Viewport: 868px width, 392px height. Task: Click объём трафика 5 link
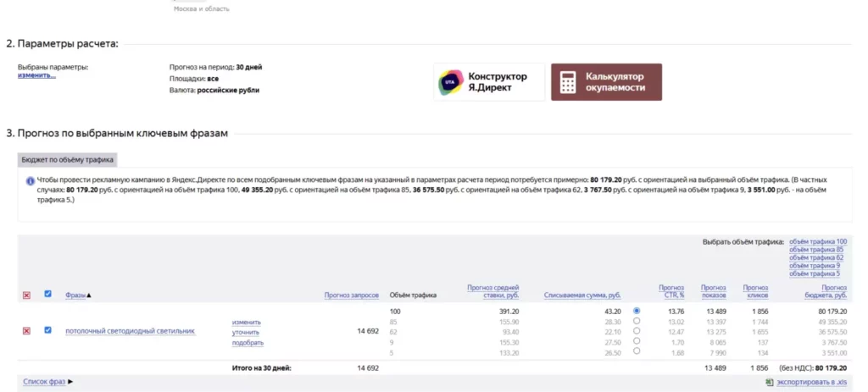815,273
